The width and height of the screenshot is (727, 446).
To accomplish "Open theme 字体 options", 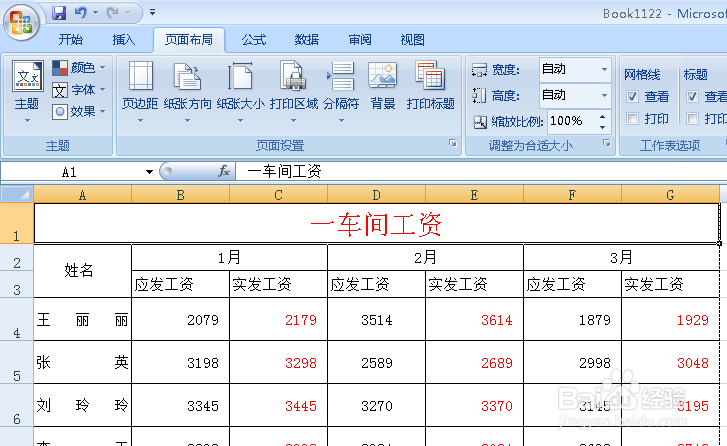I will coord(79,89).
